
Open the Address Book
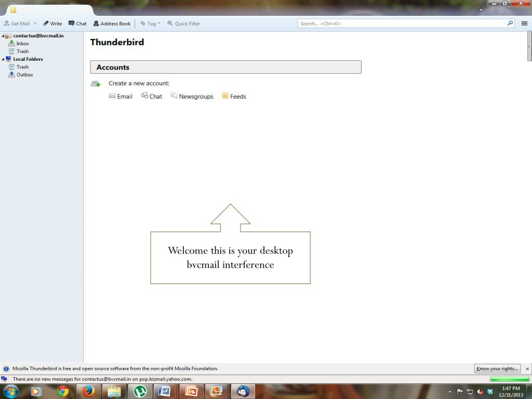[x=112, y=23]
